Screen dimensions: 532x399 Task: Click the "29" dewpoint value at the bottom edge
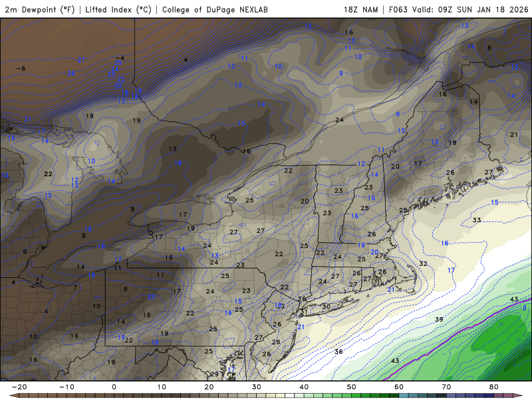(214, 374)
